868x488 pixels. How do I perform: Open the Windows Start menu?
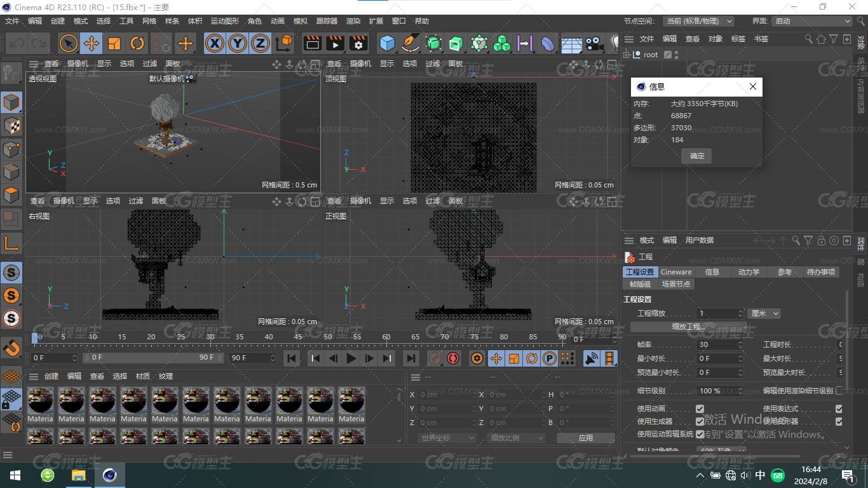click(x=15, y=475)
